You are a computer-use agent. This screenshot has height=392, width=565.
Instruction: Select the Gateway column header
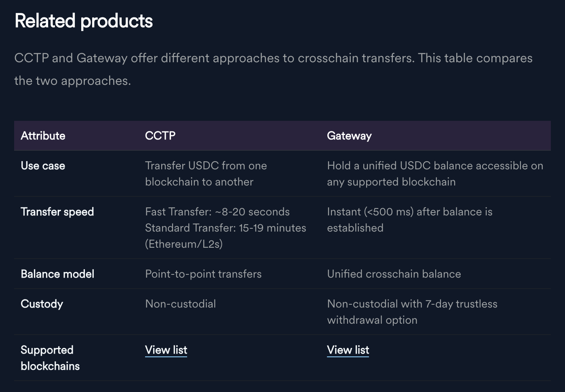pyautogui.click(x=349, y=136)
